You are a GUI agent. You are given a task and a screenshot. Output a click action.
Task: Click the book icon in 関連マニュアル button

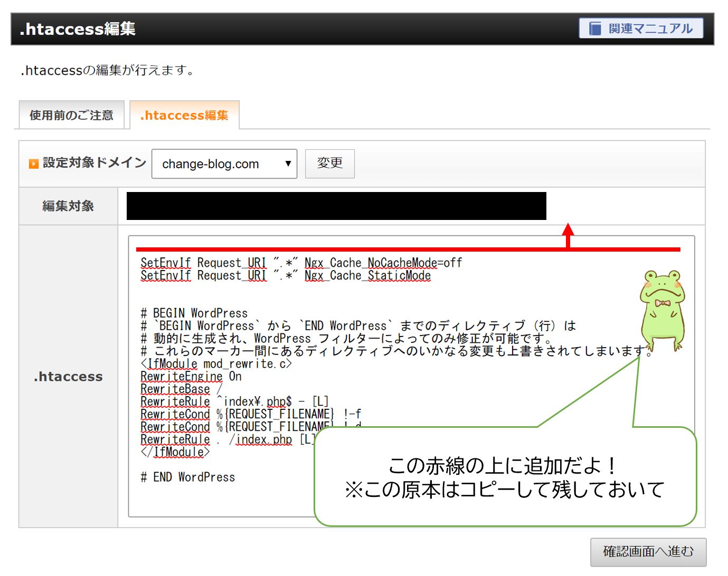(595, 28)
